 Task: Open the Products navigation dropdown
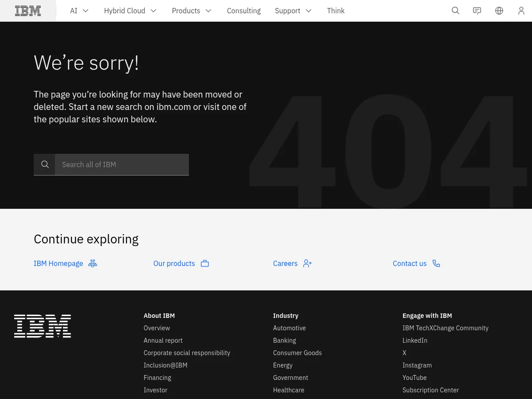[208, 11]
